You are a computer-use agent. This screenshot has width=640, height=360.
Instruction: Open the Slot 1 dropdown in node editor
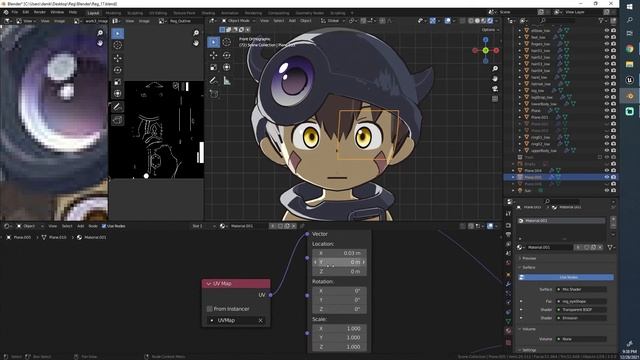tap(204, 226)
